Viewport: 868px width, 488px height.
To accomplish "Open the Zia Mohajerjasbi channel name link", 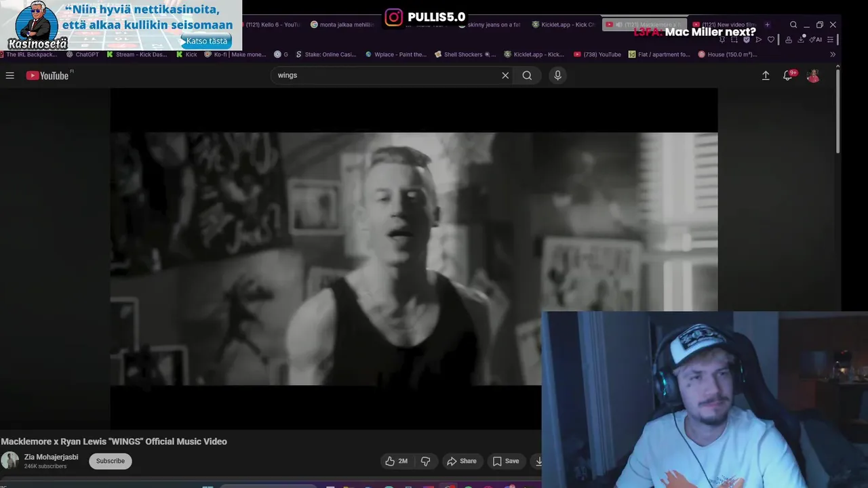I will (x=51, y=457).
